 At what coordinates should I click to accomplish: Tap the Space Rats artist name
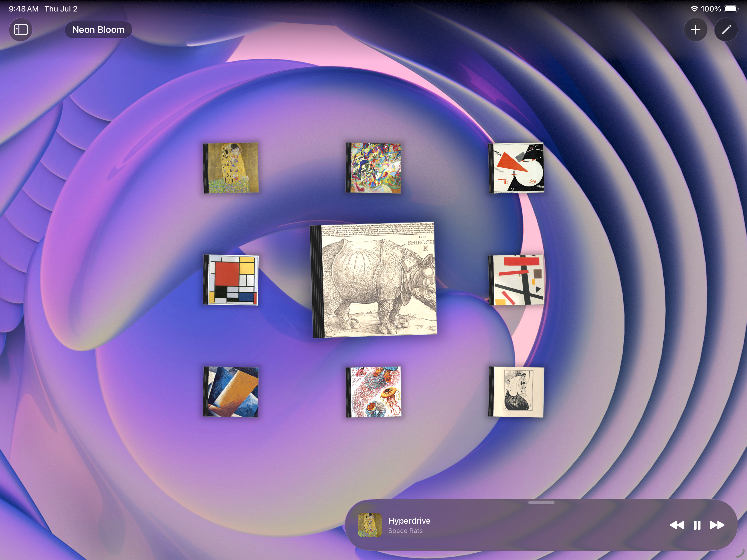click(x=405, y=531)
